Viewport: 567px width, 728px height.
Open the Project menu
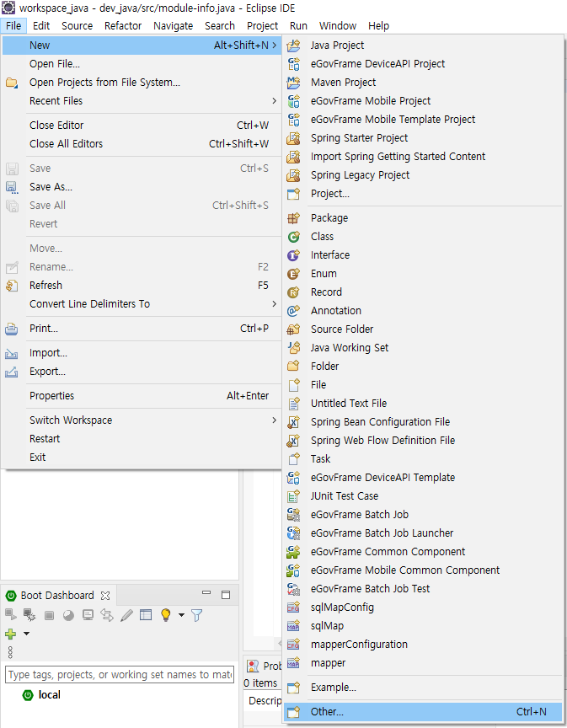pos(262,26)
